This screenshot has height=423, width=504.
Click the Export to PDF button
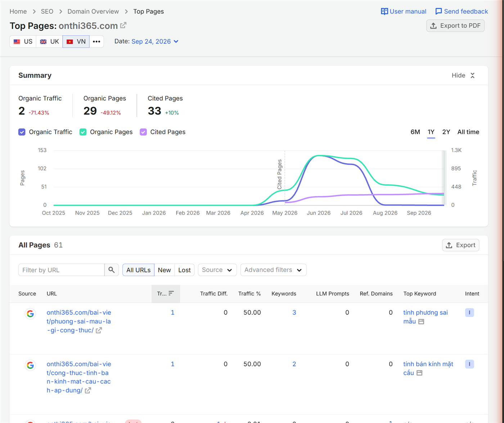[x=455, y=26]
